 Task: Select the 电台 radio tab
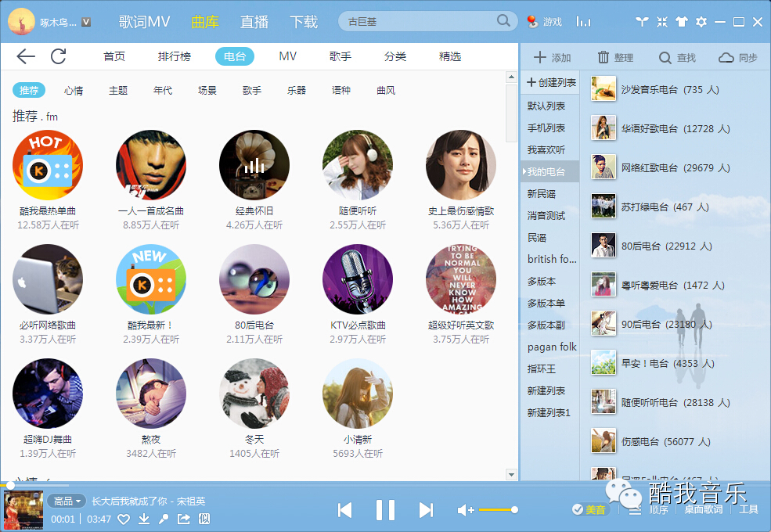tap(235, 56)
